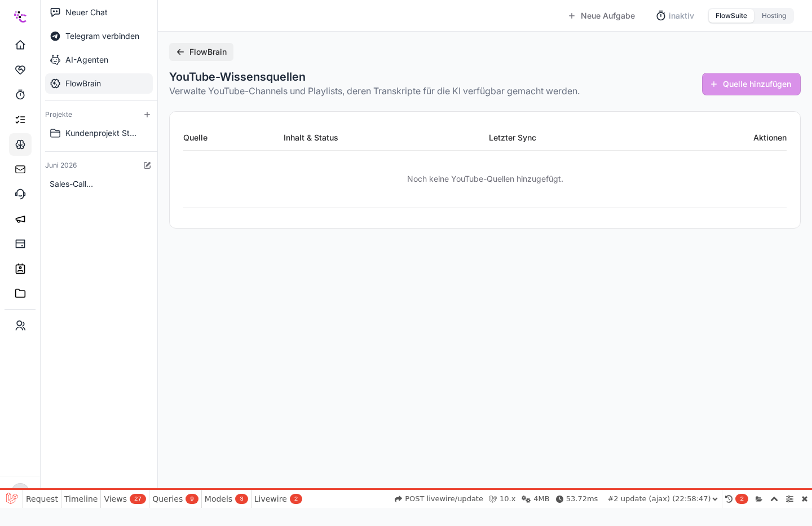This screenshot has height=526, width=812.
Task: Click the 4MB memory usage indicator
Action: [536, 499]
